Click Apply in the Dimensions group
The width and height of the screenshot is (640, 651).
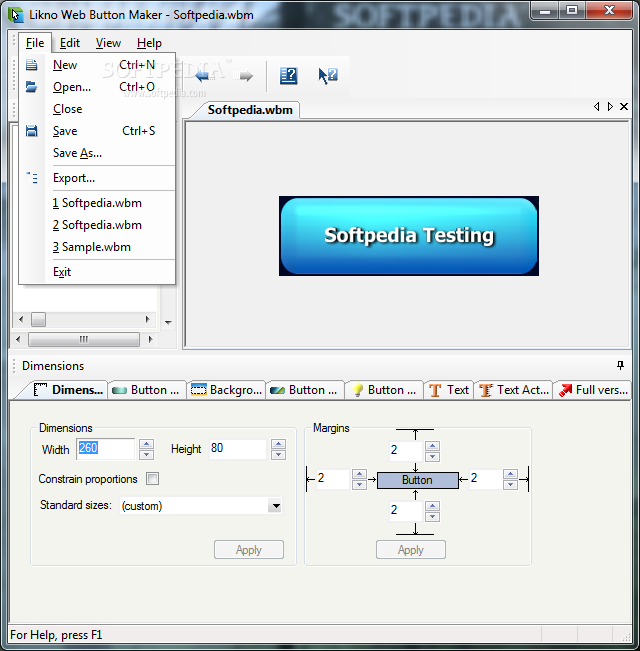coord(249,550)
